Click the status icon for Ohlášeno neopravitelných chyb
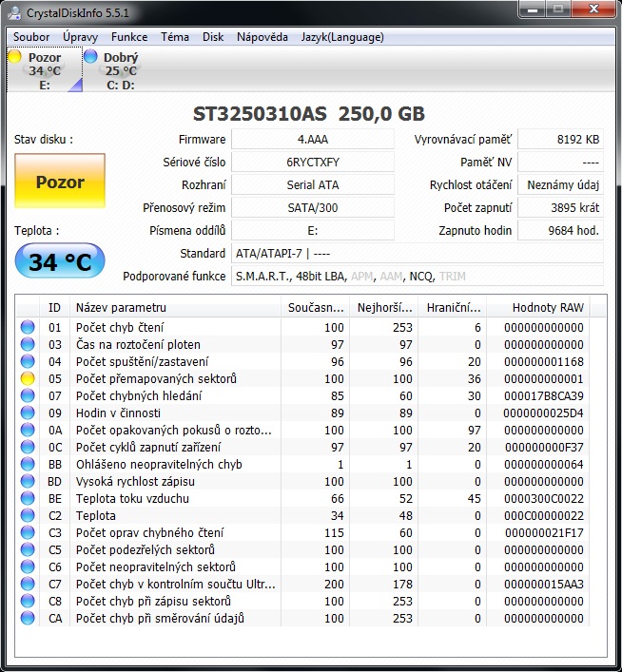The height and width of the screenshot is (672, 622). pyautogui.click(x=28, y=465)
